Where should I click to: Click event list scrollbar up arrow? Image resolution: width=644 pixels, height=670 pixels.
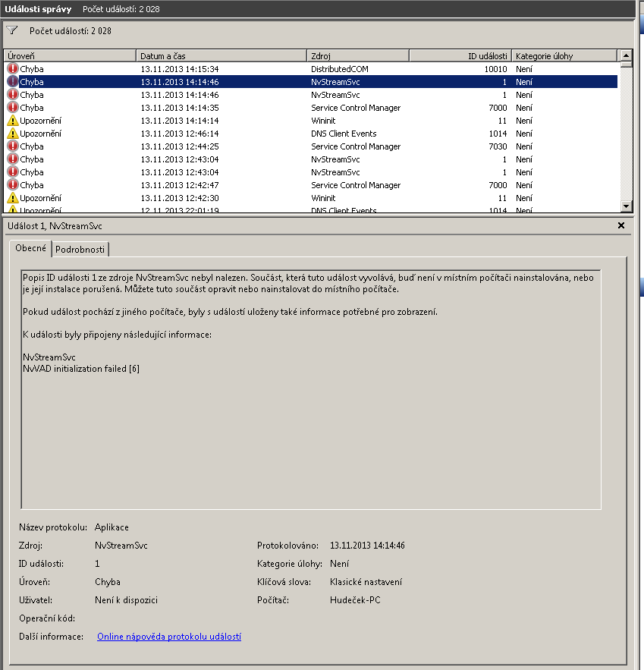tap(626, 55)
